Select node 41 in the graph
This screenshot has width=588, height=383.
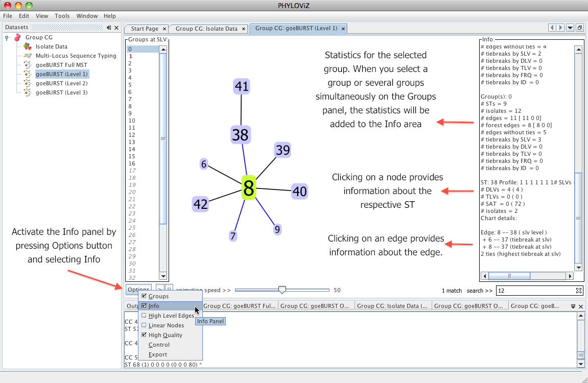tap(242, 87)
